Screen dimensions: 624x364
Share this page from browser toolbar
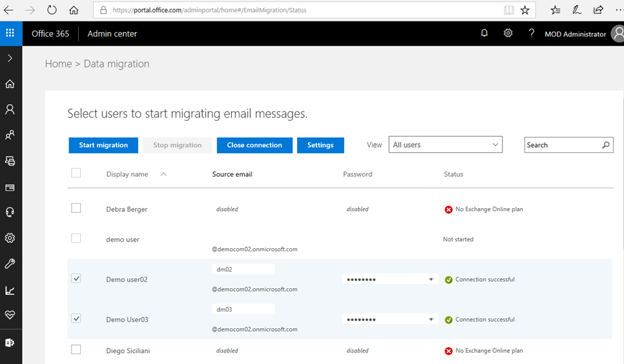(598, 10)
